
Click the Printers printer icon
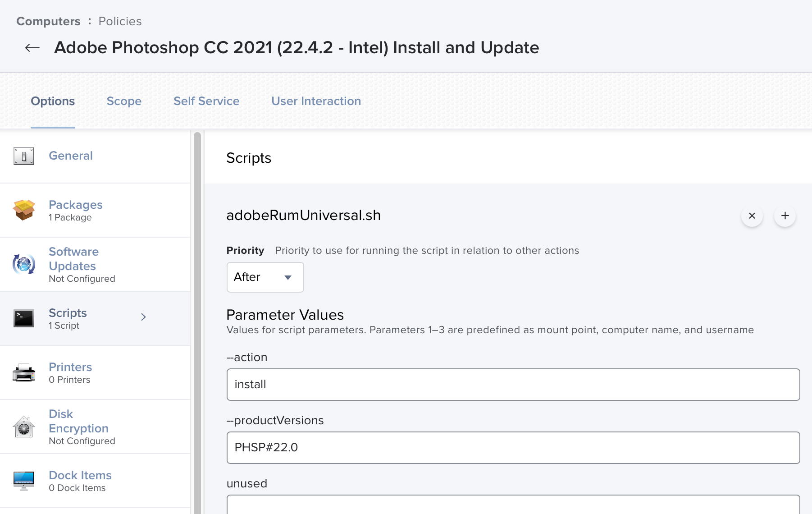point(24,372)
